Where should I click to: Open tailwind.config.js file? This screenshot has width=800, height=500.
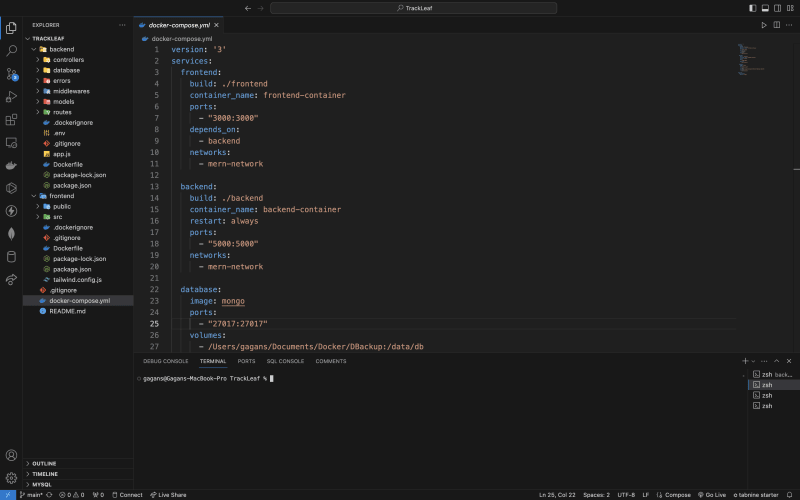pyautogui.click(x=78, y=280)
